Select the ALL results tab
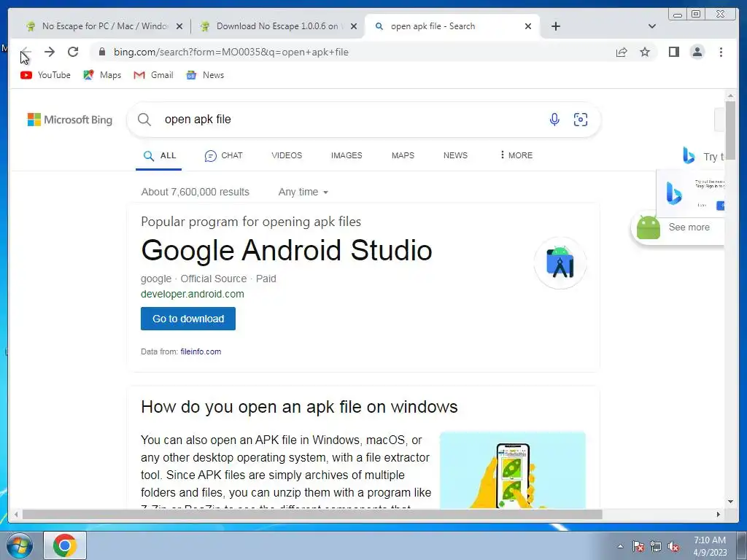The height and width of the screenshot is (560, 747). [x=159, y=156]
